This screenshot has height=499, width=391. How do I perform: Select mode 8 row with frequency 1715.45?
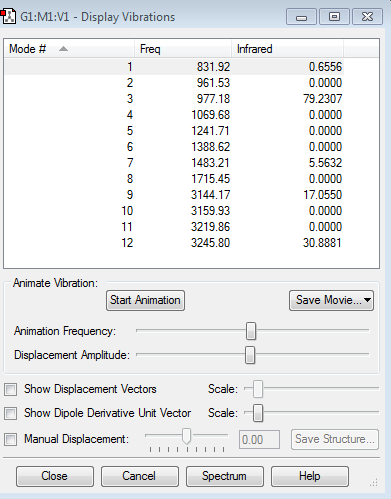tap(174, 179)
